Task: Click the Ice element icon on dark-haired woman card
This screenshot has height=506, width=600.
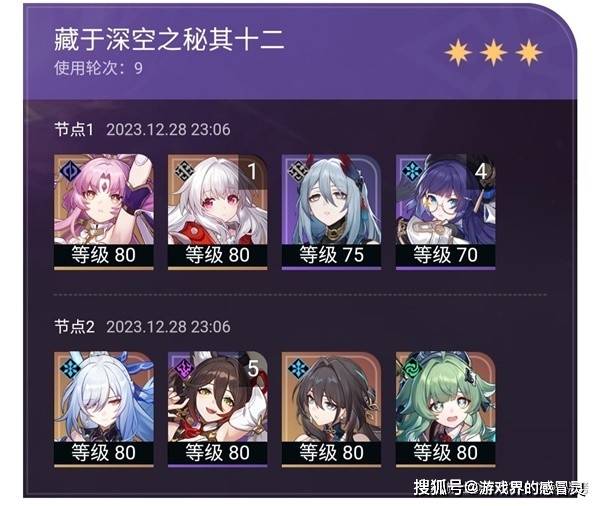Action: (298, 369)
